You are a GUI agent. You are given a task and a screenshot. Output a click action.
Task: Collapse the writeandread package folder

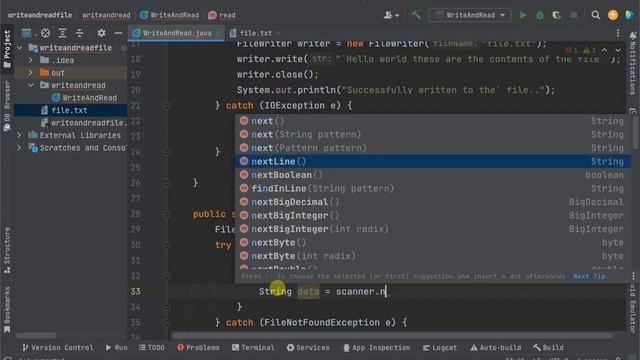[x=31, y=85]
